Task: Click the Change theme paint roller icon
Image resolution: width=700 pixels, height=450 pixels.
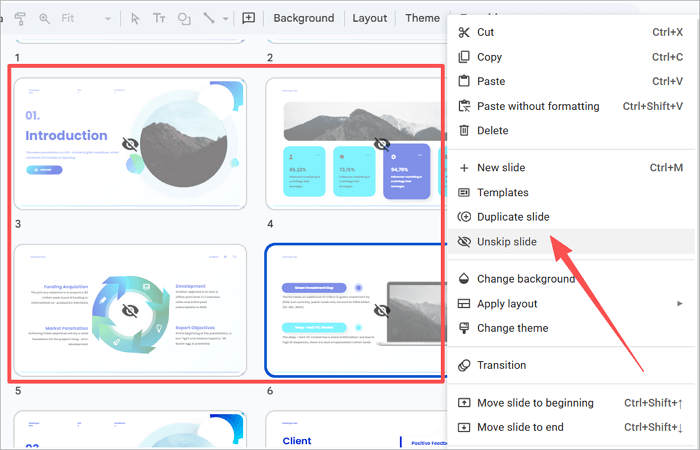Action: pos(464,328)
